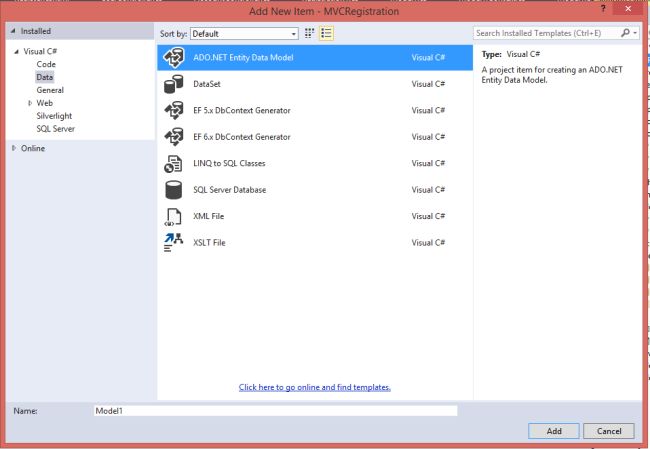Select LINQ to SQL Classes text
Image resolution: width=650 pixels, height=449 pixels.
pyautogui.click(x=229, y=163)
